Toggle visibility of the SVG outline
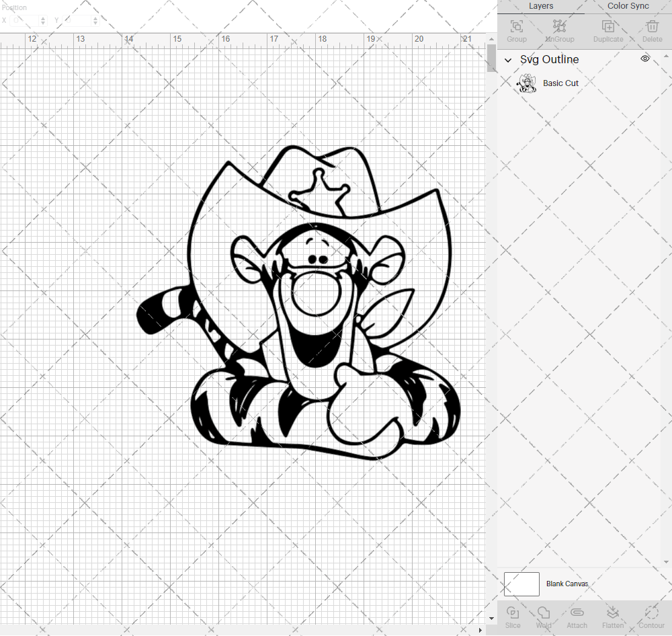This screenshot has height=636, width=672. [x=644, y=59]
